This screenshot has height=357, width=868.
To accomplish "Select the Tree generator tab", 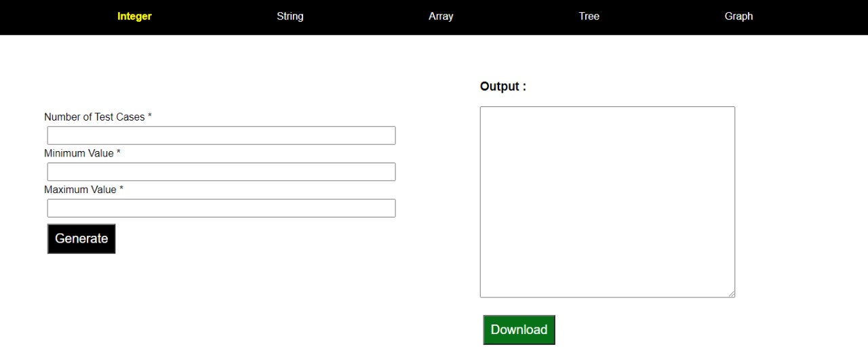I will 589,16.
